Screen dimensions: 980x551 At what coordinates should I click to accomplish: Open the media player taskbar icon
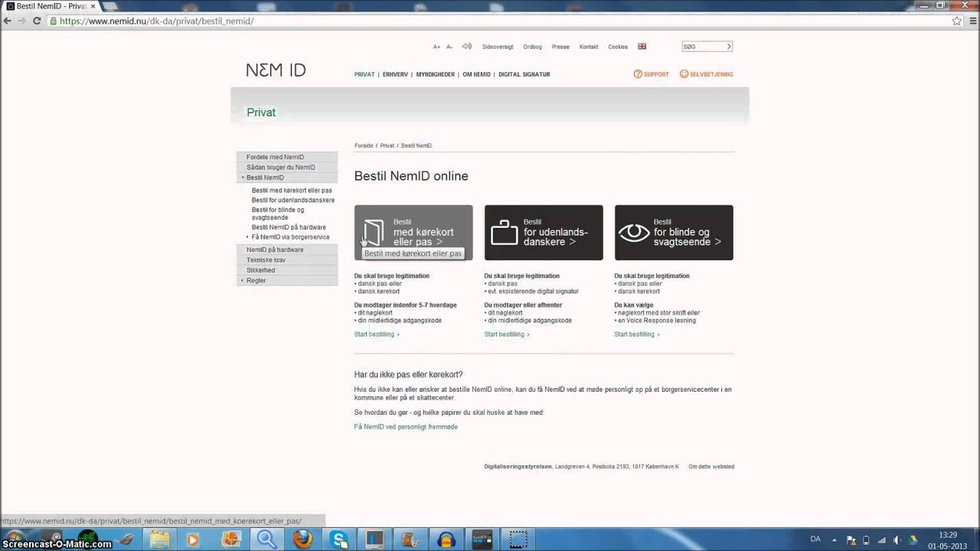[194, 540]
